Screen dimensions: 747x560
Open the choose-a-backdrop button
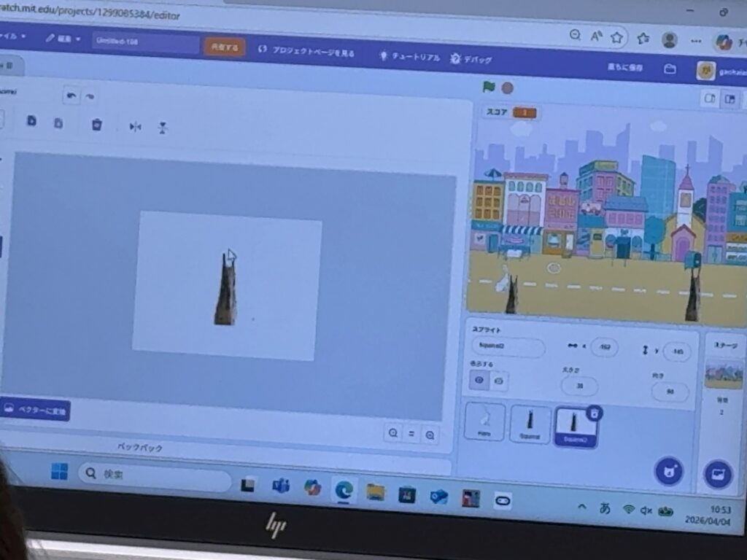tap(718, 475)
